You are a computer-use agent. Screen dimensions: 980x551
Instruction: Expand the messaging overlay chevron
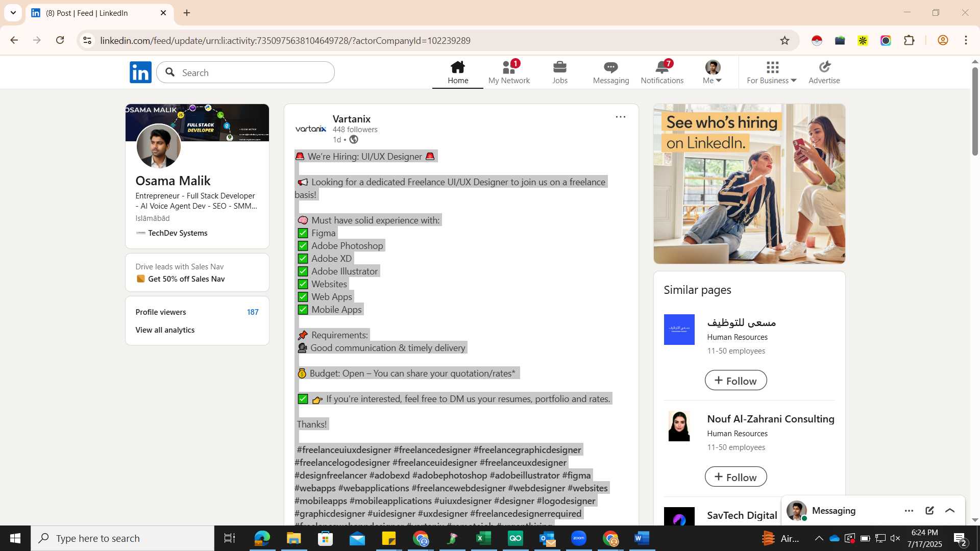pos(950,511)
